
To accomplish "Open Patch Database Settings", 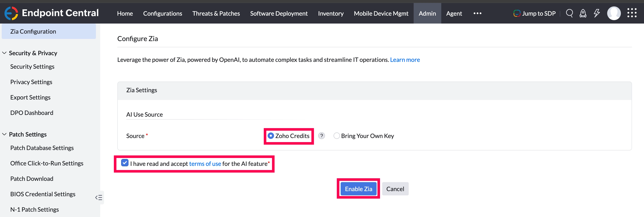I will pyautogui.click(x=42, y=148).
